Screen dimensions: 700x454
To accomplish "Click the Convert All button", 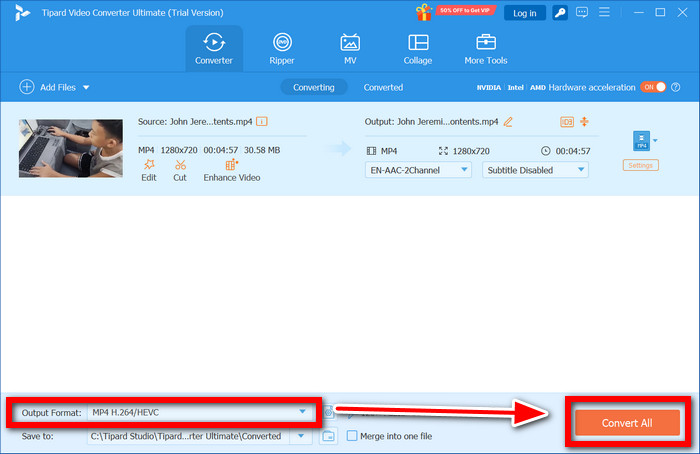I will [x=627, y=423].
